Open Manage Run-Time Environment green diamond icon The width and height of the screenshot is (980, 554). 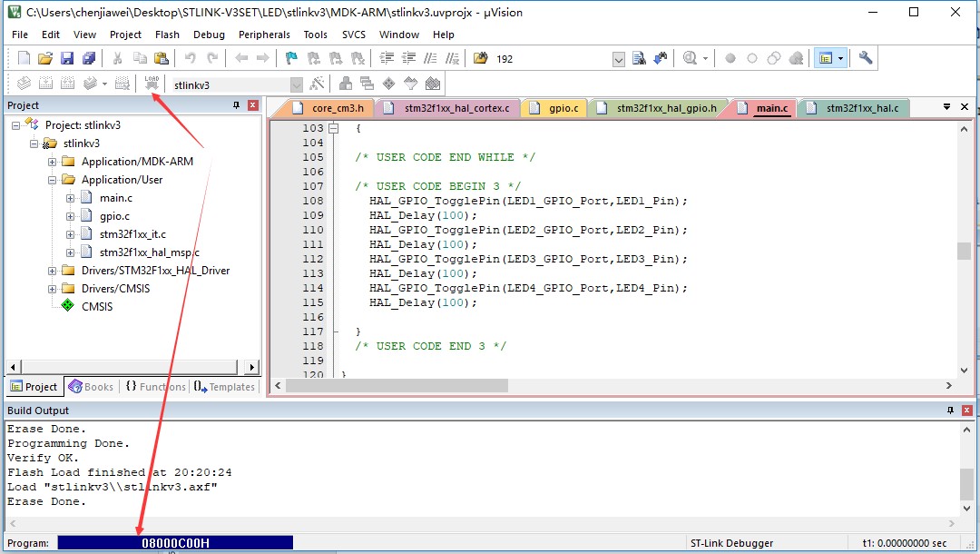click(x=388, y=84)
